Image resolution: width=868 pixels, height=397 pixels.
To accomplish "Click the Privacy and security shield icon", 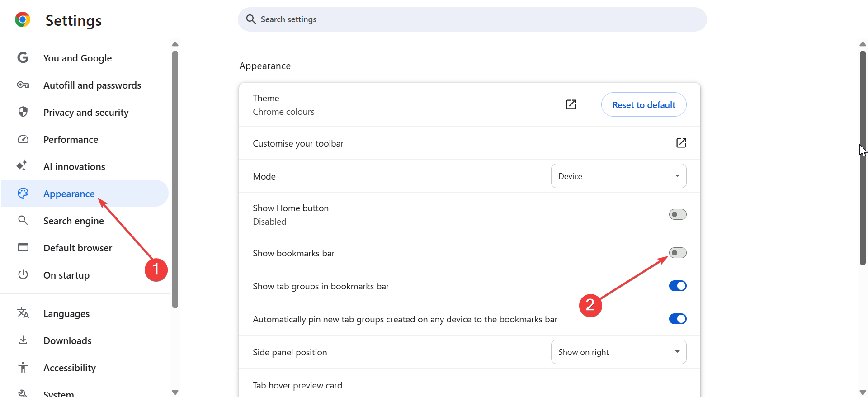I will [x=23, y=112].
